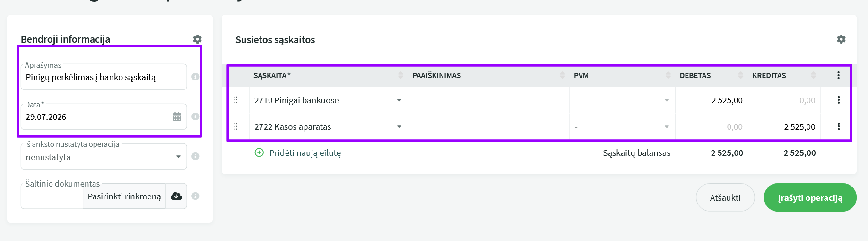Screen dimensions: 868x241
Task: Click the info icon beside Aprašymas field
Action: pyautogui.click(x=195, y=77)
